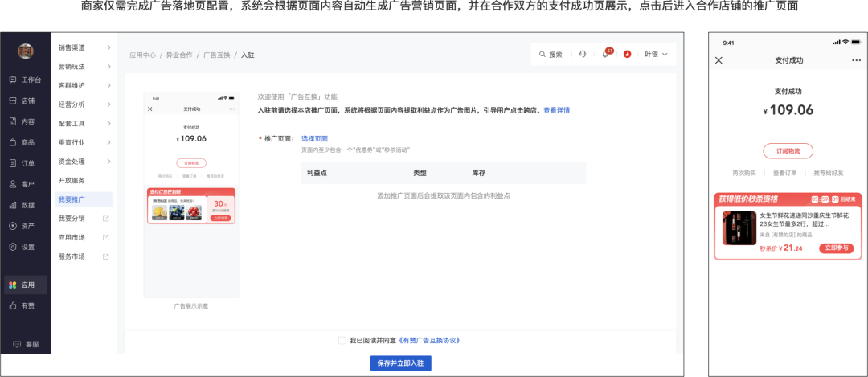Image resolution: width=868 pixels, height=377 pixels.
Task: Click the headset support icon
Action: [x=583, y=54]
